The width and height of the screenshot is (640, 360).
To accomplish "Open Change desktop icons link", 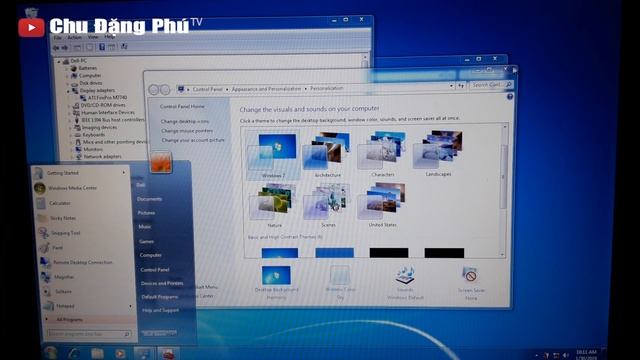I will pos(184,122).
